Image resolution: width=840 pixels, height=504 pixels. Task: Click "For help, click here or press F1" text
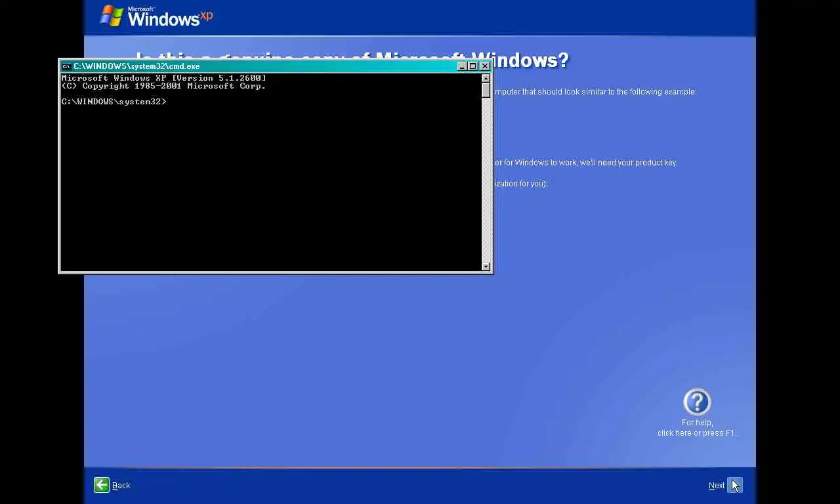pyautogui.click(x=697, y=428)
